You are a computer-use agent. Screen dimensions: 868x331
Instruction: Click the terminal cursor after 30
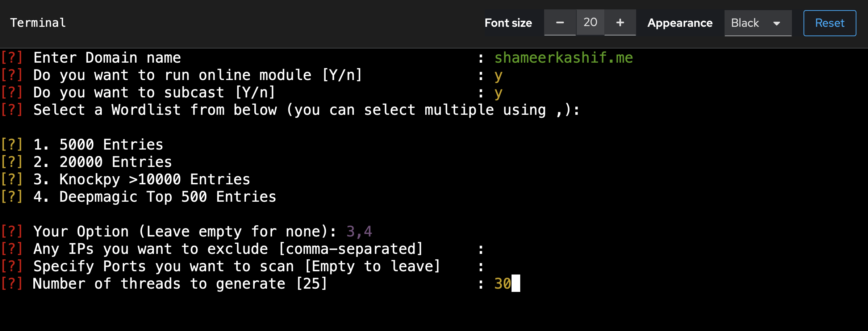(x=516, y=283)
